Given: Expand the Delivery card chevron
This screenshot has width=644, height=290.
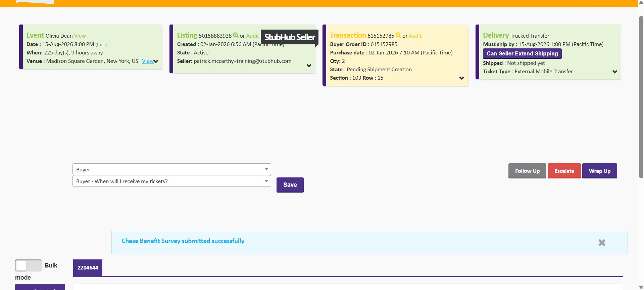Looking at the screenshot, I should pyautogui.click(x=614, y=72).
